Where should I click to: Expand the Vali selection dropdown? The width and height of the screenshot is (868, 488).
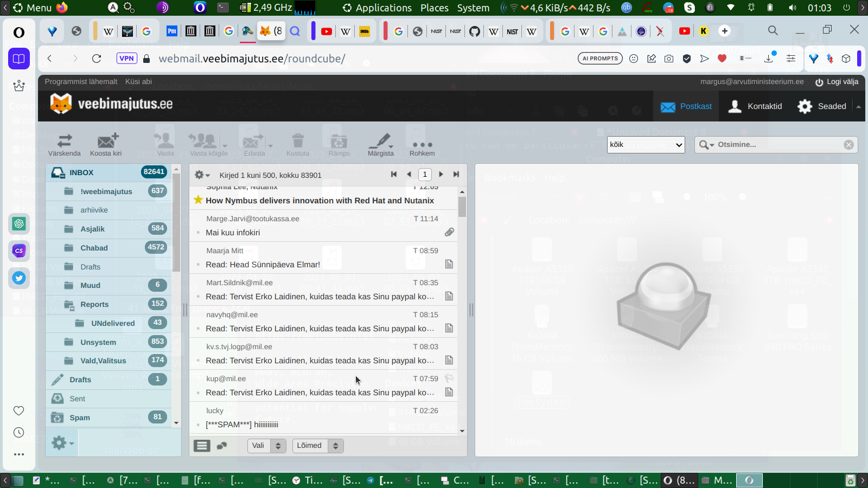click(x=266, y=446)
